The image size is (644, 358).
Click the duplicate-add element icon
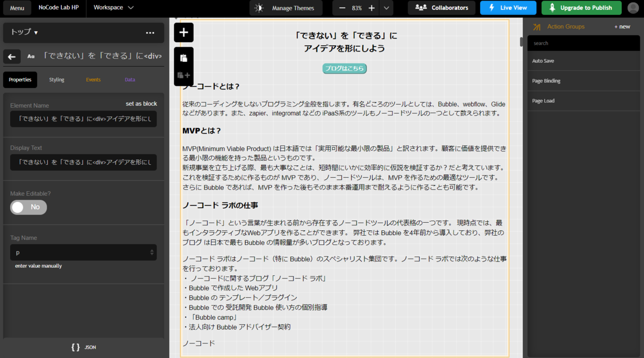(x=184, y=76)
